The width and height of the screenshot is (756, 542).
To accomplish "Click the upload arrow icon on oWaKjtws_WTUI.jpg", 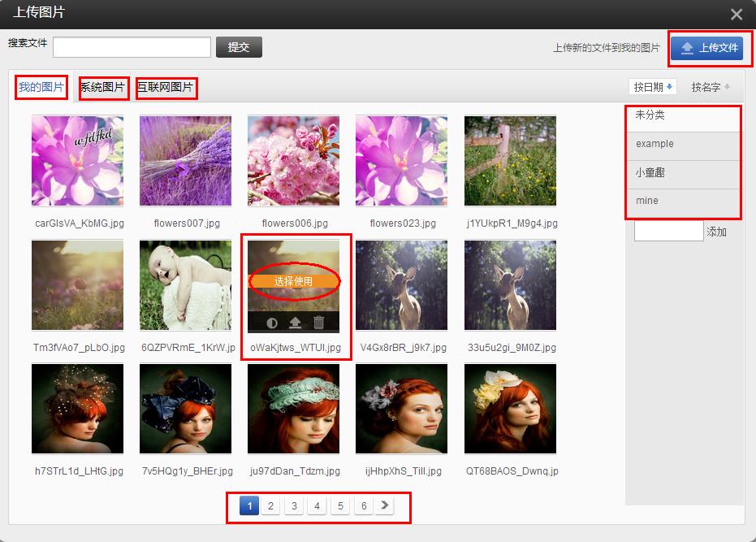I will point(296,323).
